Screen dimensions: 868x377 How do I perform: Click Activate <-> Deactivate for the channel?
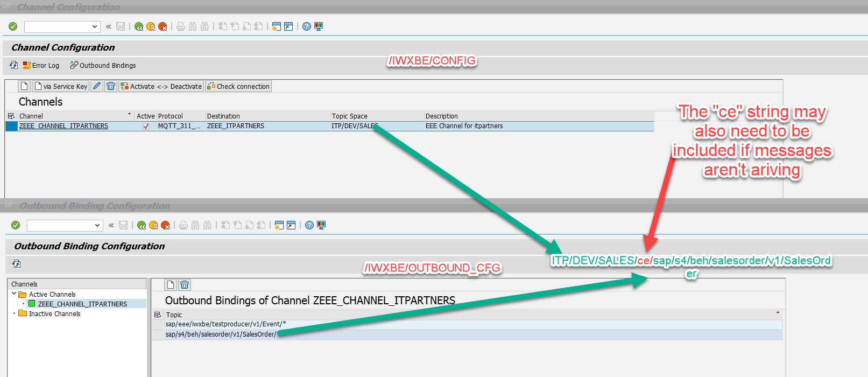[161, 86]
